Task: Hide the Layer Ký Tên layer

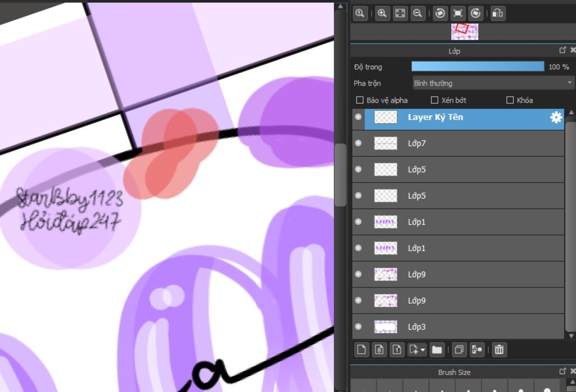Action: click(358, 117)
